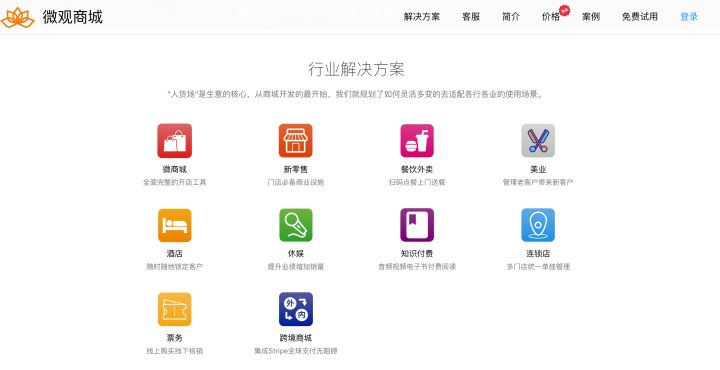Image resolution: width=720 pixels, height=370 pixels.
Task: Click the description 扫码点餐上门送餐
Action: coord(417,182)
